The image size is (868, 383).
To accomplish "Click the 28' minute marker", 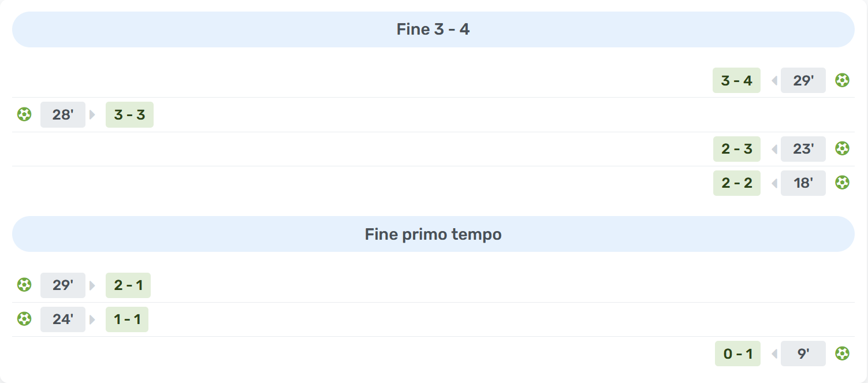I will [62, 114].
